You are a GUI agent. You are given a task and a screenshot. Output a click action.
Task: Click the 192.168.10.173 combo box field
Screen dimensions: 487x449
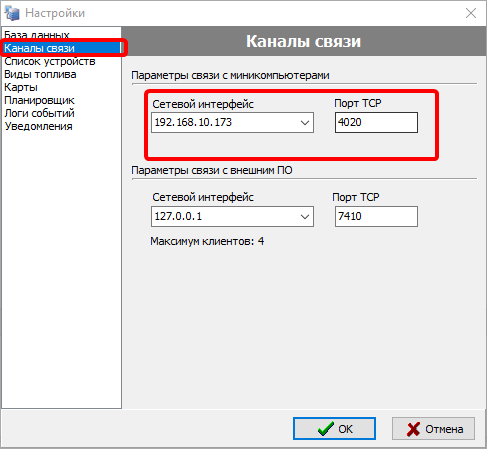coord(232,122)
